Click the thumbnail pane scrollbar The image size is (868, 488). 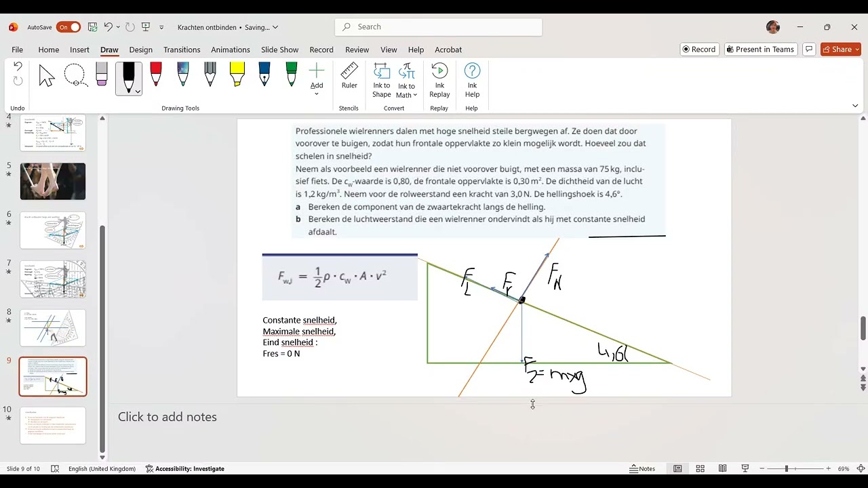(x=102, y=339)
